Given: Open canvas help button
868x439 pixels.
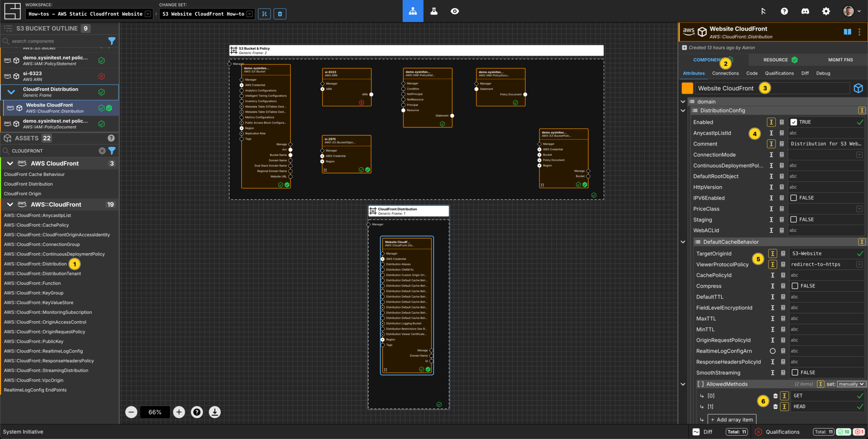Looking at the screenshot, I should pyautogui.click(x=197, y=412).
